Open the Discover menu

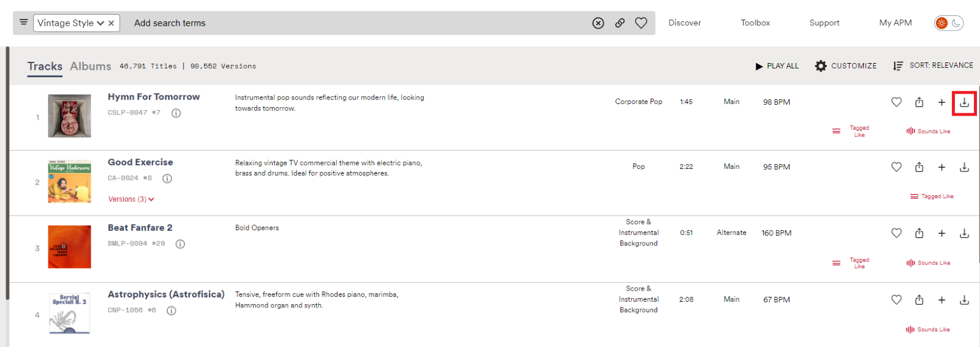pos(685,23)
